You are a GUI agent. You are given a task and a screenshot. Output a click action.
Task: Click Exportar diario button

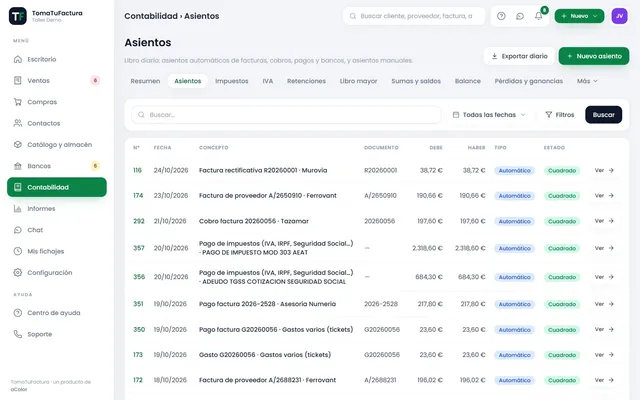[519, 56]
